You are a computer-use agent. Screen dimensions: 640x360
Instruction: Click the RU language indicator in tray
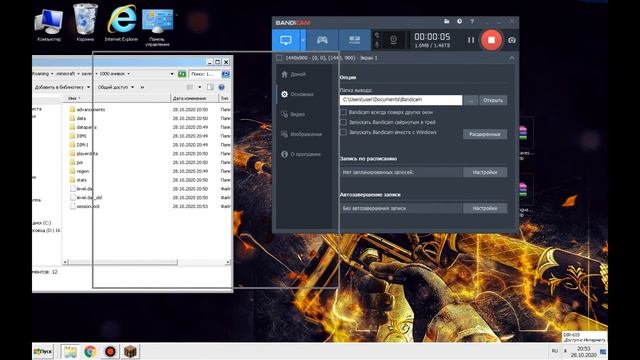[x=555, y=351]
